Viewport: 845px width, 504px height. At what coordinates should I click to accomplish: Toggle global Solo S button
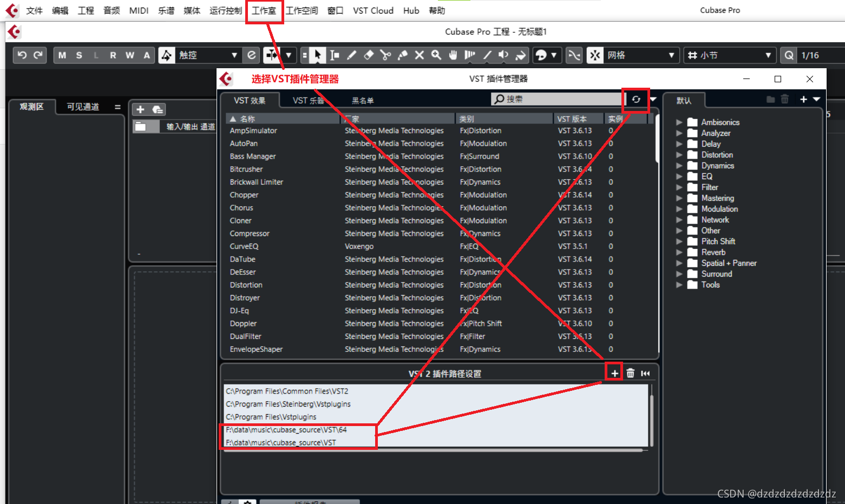point(79,55)
